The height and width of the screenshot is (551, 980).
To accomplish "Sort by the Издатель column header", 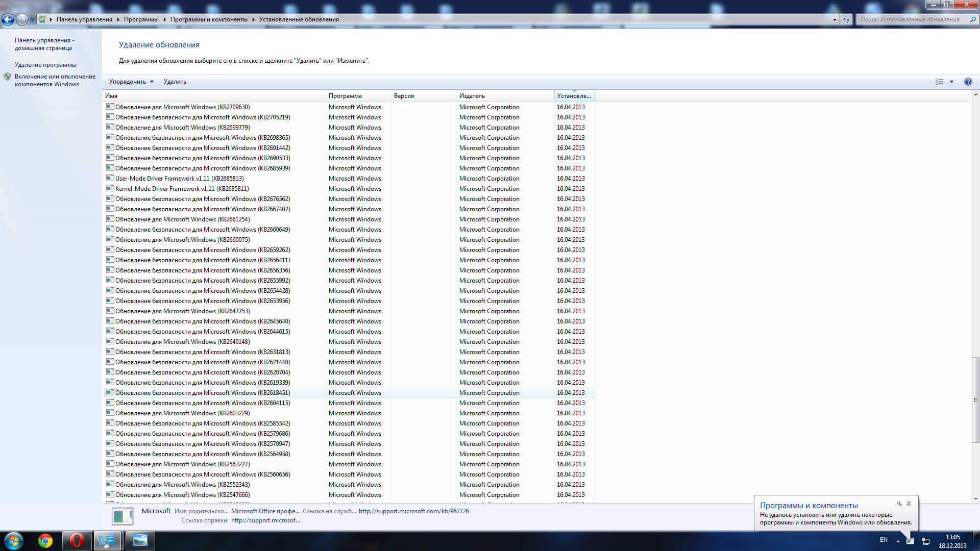I will [472, 96].
